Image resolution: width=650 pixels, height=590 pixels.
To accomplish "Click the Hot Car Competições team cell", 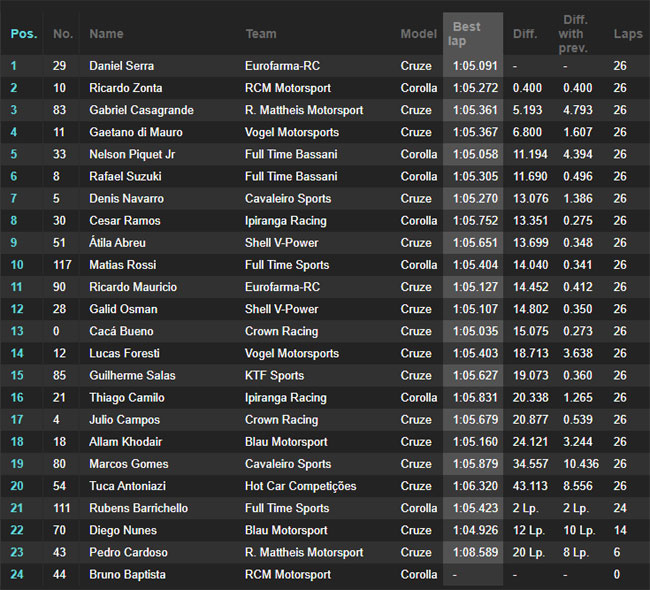I will point(301,486).
